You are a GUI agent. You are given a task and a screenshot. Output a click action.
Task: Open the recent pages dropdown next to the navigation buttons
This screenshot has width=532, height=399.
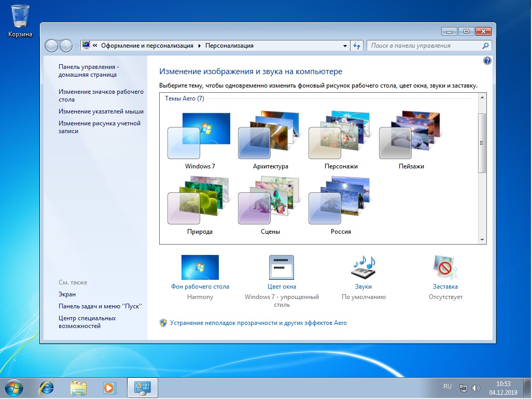[x=77, y=46]
